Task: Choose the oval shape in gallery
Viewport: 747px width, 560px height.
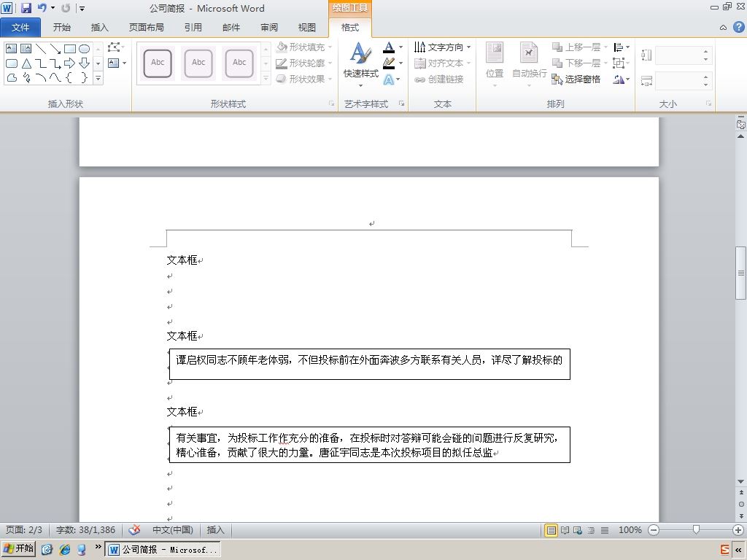Action: click(85, 49)
